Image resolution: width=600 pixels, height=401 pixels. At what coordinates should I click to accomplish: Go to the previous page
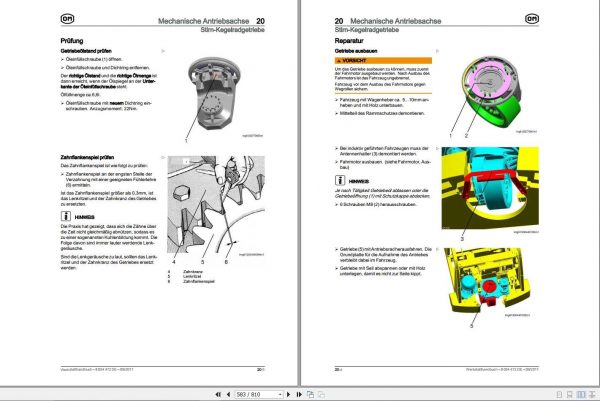[x=228, y=394]
